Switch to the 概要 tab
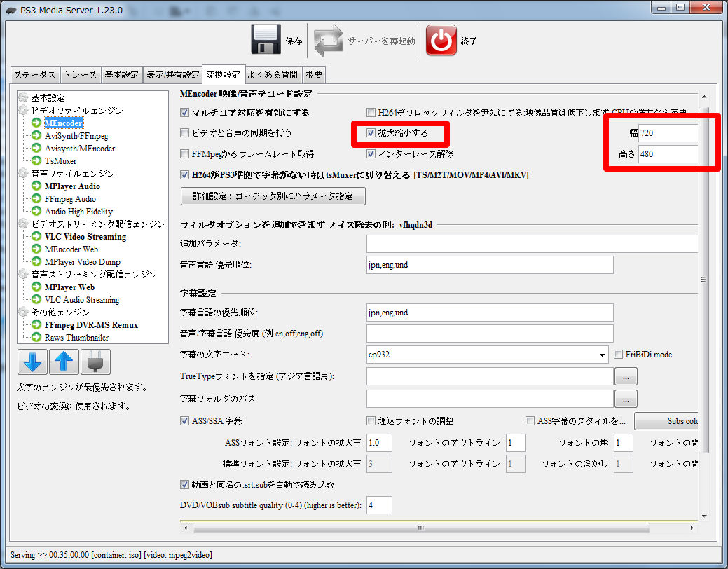The image size is (728, 569). [x=315, y=75]
